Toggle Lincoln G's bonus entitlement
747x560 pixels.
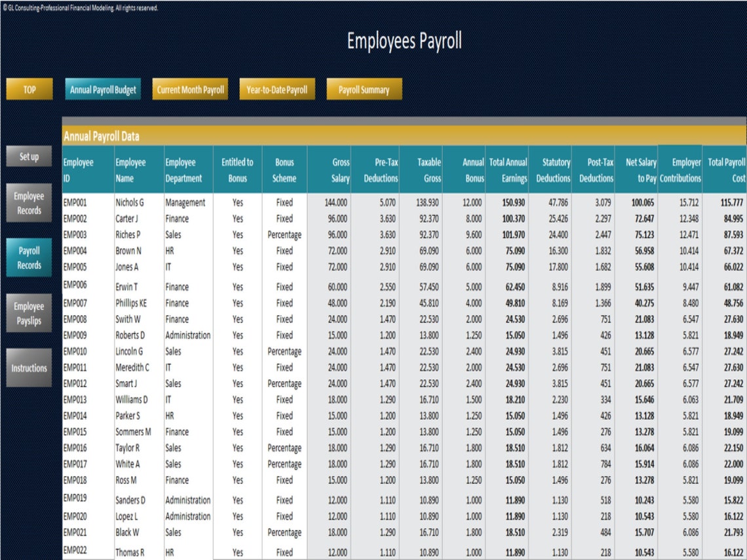tap(237, 351)
